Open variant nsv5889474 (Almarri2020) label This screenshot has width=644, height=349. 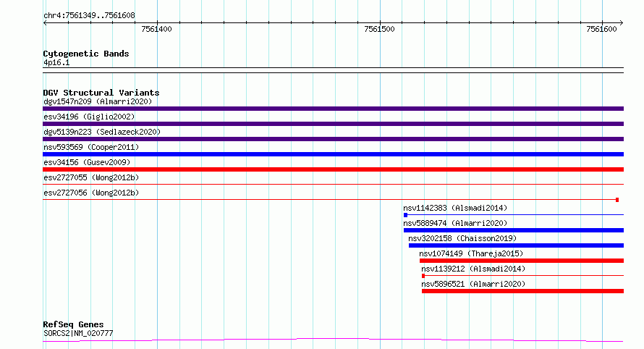click(455, 223)
